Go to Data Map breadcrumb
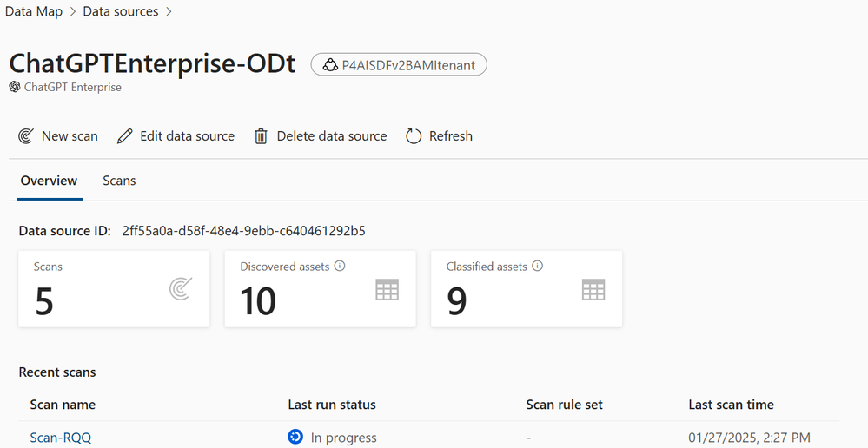This screenshot has height=448, width=868. (34, 11)
